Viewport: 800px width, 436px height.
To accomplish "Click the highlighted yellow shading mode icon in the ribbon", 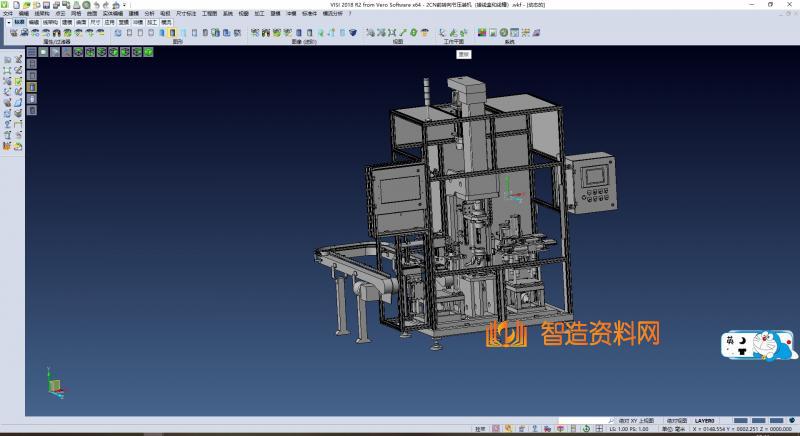I will coord(172,32).
